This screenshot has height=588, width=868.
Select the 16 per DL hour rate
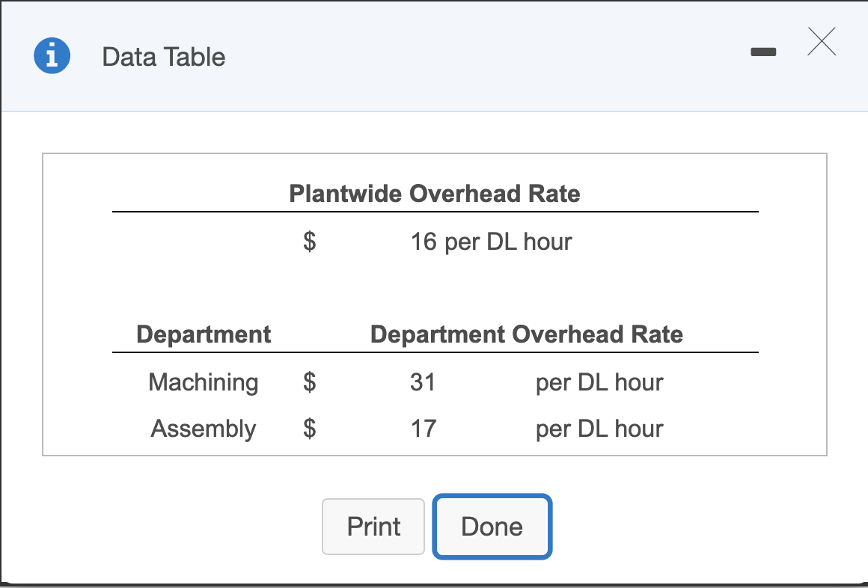(x=491, y=241)
